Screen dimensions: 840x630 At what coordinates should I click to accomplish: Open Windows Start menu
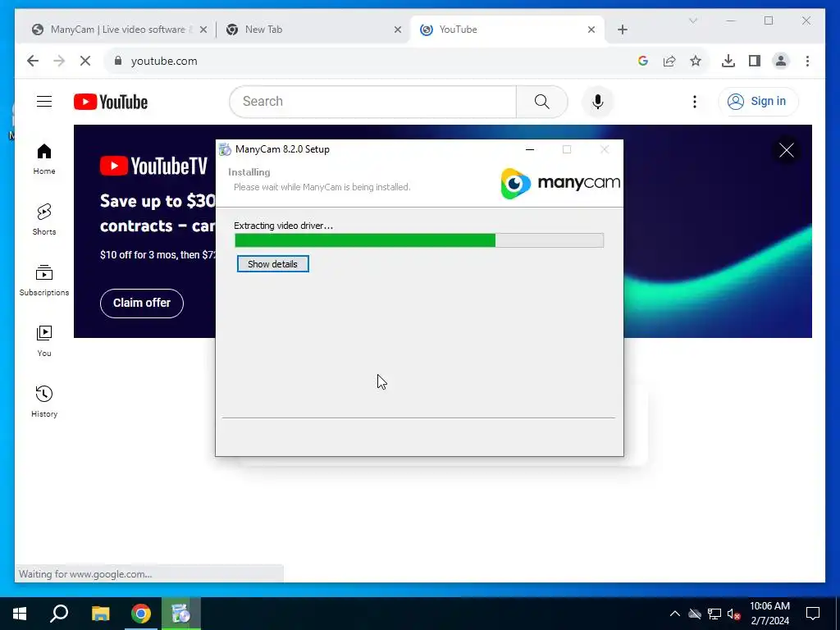(x=20, y=614)
